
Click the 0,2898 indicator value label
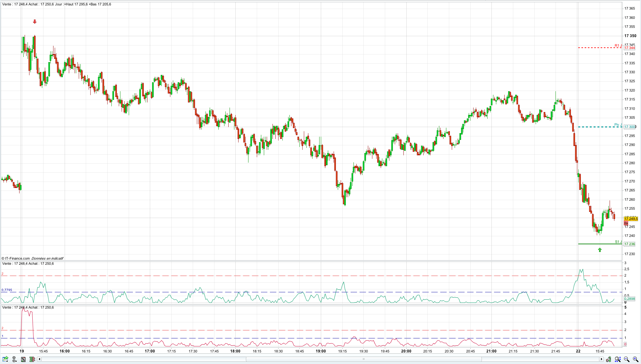tap(629, 299)
